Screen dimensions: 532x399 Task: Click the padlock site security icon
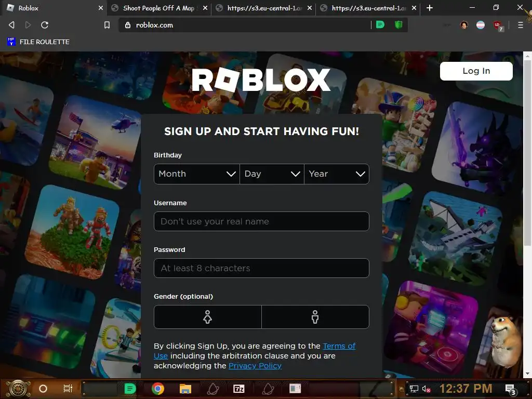click(128, 25)
